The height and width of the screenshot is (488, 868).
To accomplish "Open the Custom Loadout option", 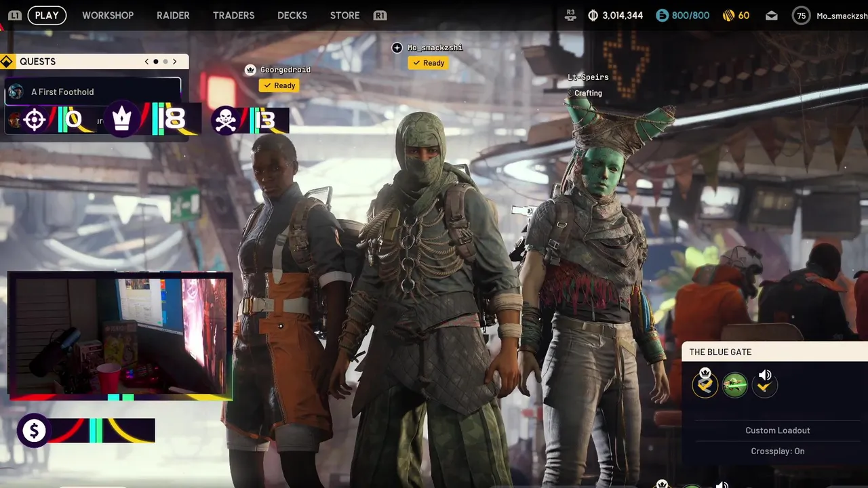I will click(x=778, y=430).
